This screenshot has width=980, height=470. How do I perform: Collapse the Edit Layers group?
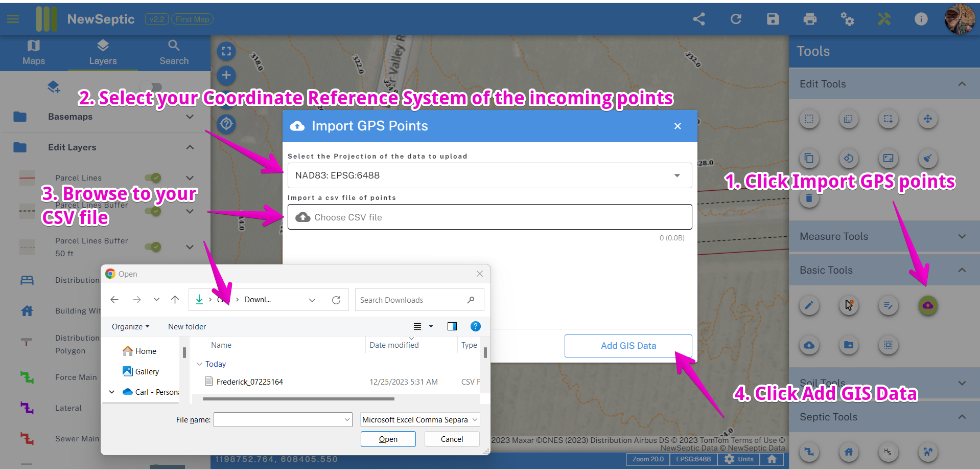190,147
